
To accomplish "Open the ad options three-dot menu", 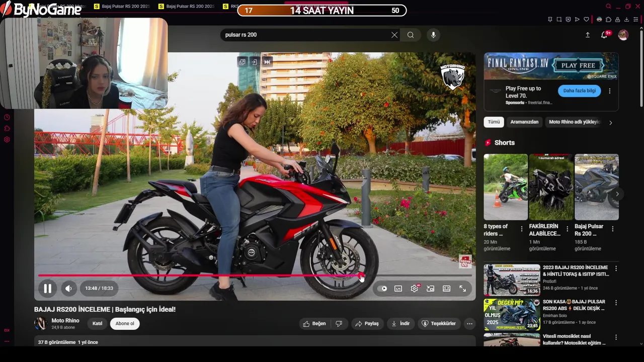I will (x=610, y=91).
